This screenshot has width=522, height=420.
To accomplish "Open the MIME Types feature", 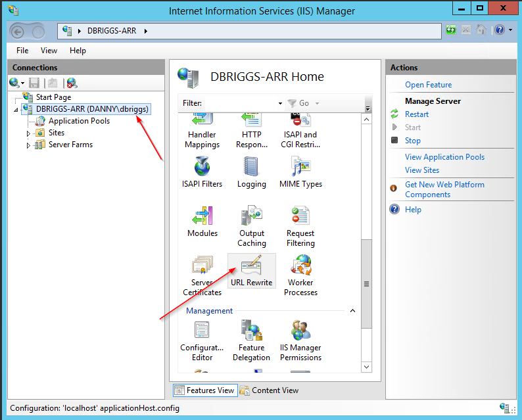I will click(300, 173).
